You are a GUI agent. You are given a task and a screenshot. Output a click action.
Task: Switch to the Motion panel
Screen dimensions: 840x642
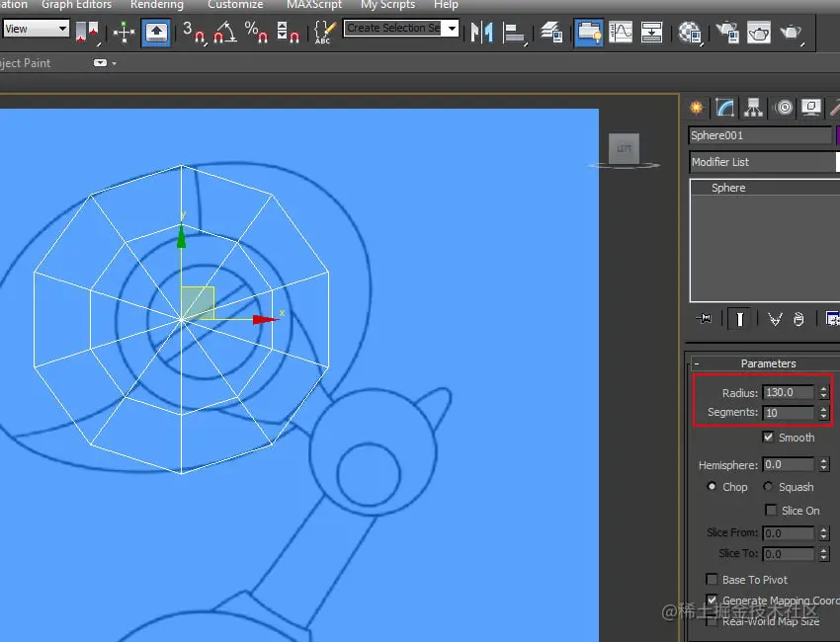[784, 108]
